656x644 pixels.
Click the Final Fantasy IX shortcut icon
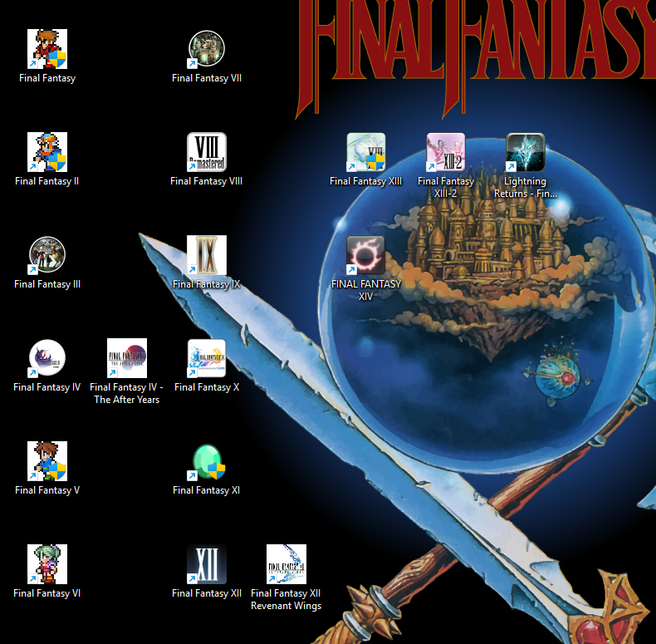pos(207,255)
